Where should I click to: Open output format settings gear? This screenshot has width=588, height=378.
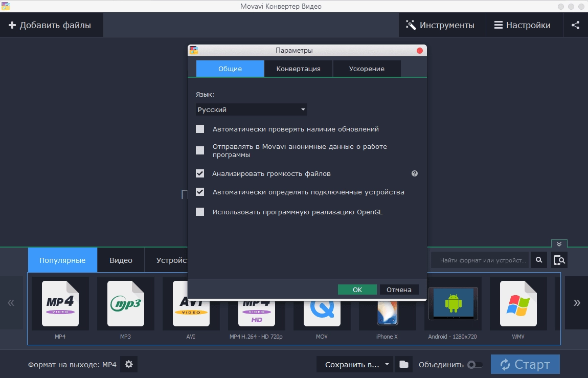click(129, 364)
